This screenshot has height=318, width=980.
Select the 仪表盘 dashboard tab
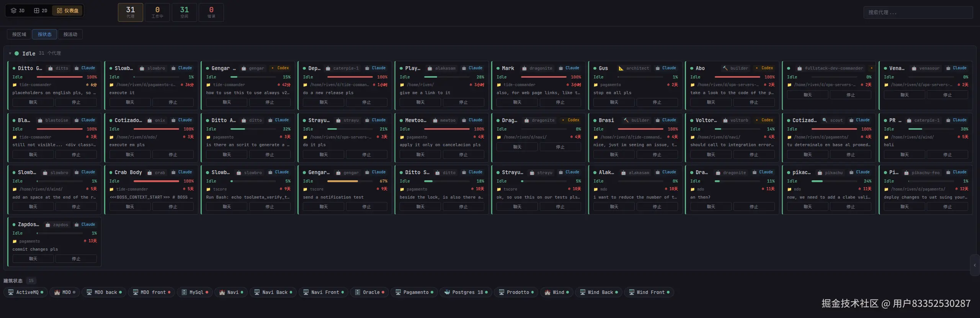pyautogui.click(x=68, y=10)
